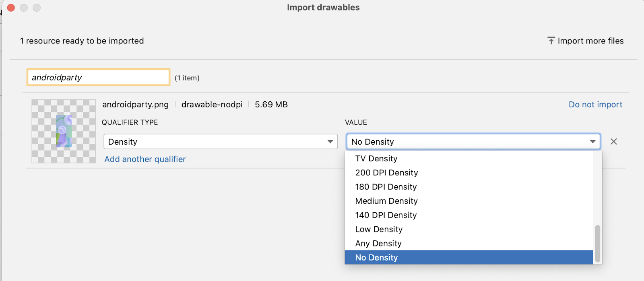Click the gray zoom window button
Image resolution: width=644 pixels, height=281 pixels.
[x=37, y=8]
